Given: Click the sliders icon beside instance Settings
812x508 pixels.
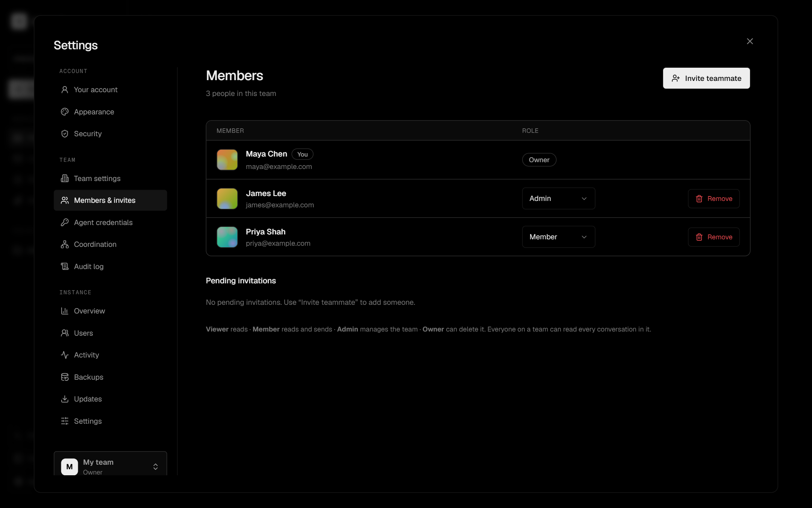Looking at the screenshot, I should point(65,421).
